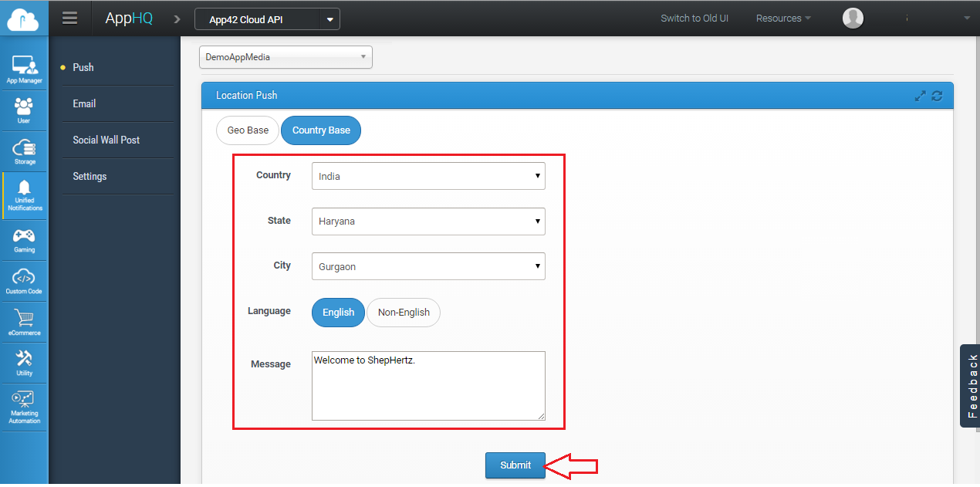
Task: Open App Manager in the sidebar
Action: (x=24, y=69)
